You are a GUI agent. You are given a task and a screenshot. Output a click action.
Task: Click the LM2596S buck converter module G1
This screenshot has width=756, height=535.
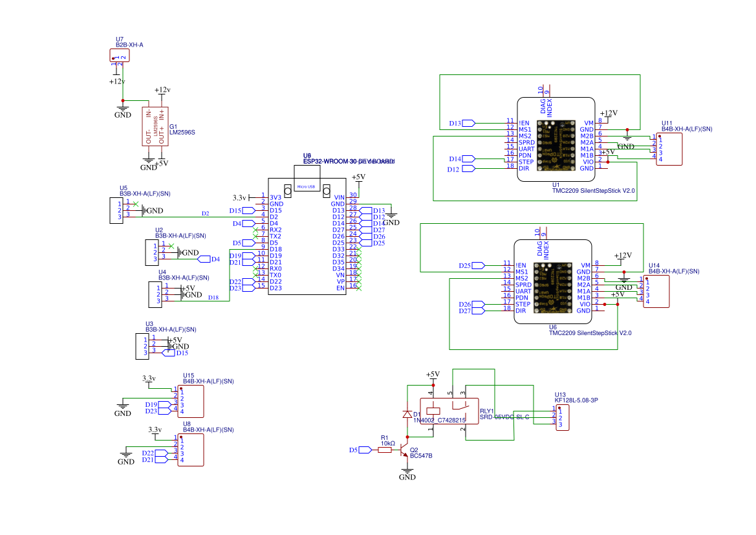(155, 126)
